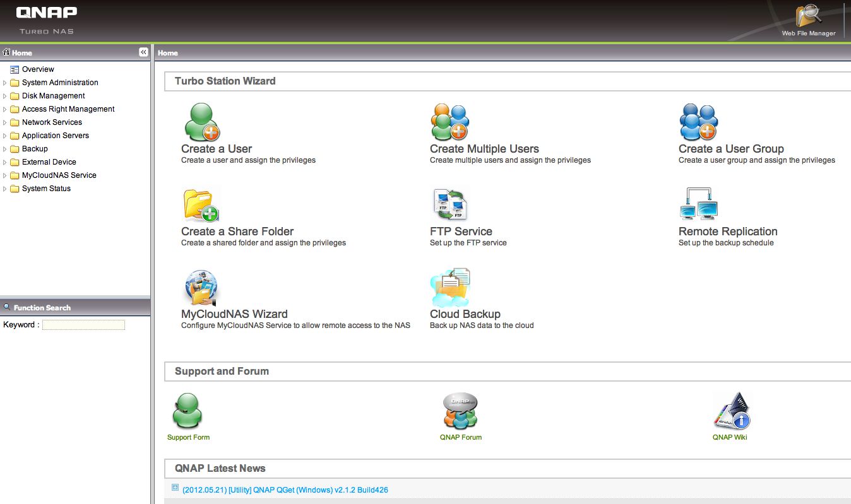Click the Create a Share Folder icon

point(201,205)
